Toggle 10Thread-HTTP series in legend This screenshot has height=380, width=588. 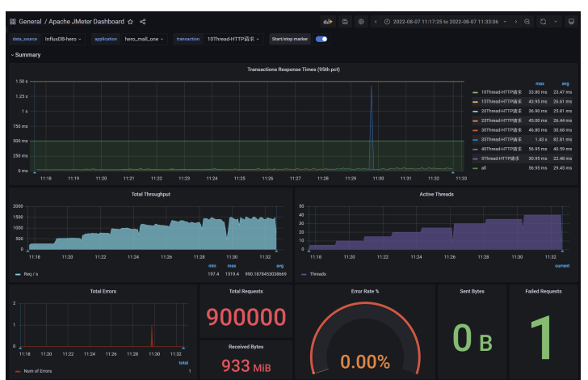tap(501, 92)
